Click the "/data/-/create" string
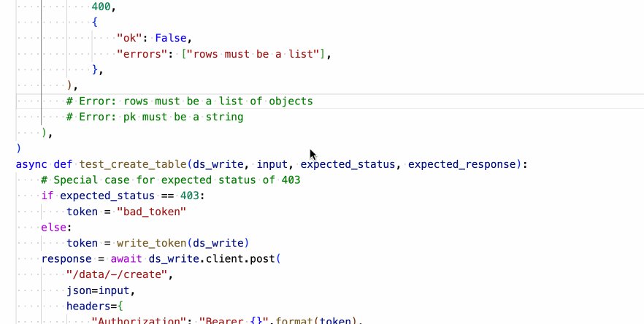 pos(117,274)
